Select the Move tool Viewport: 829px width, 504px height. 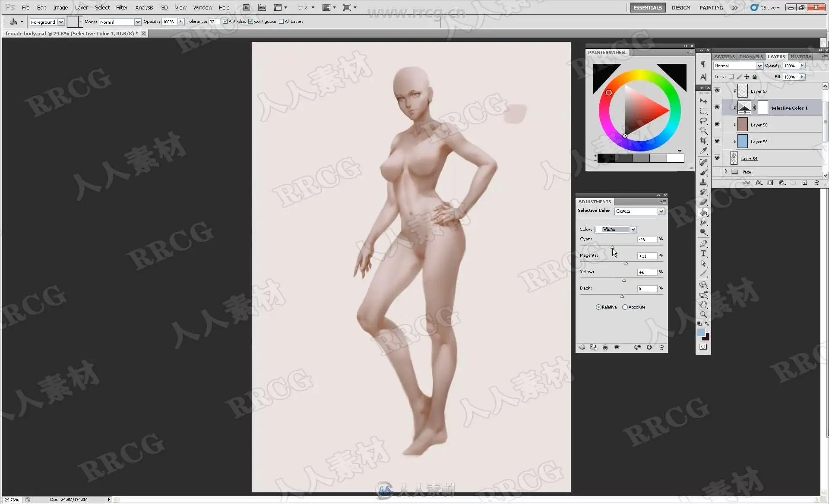pos(703,101)
